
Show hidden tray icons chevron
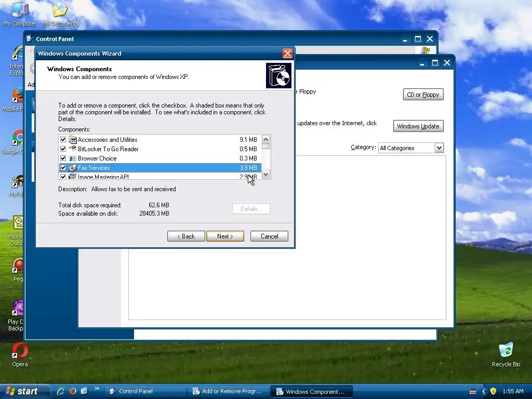coord(484,392)
